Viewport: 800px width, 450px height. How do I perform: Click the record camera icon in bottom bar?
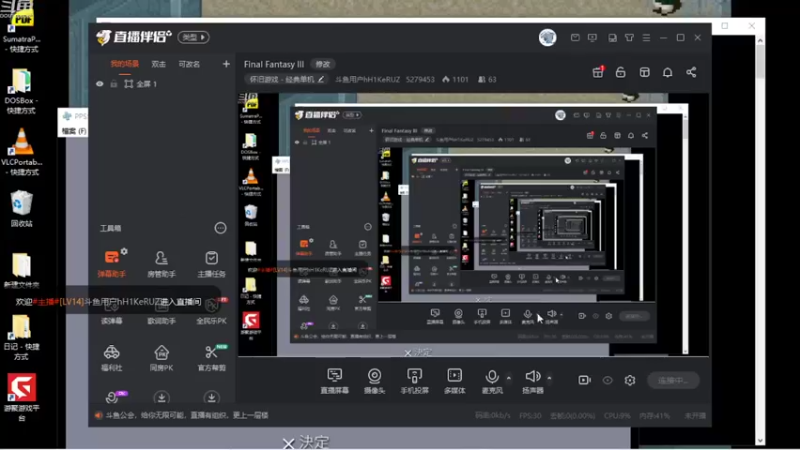[585, 380]
